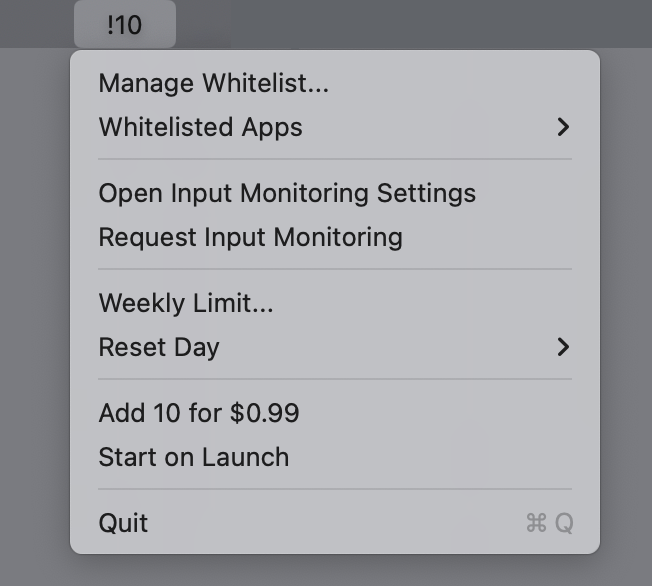Choose Request Input Monitoring
The image size is (652, 586).
[x=250, y=237]
